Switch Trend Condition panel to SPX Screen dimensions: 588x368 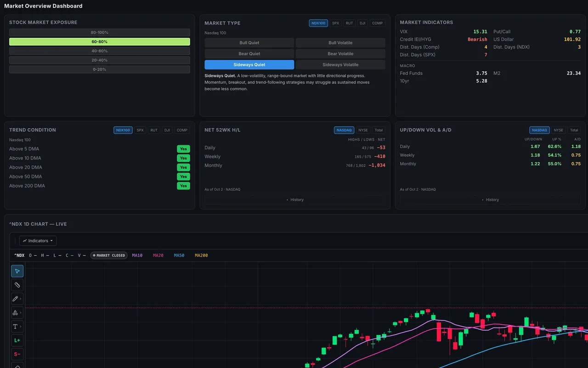[140, 130]
